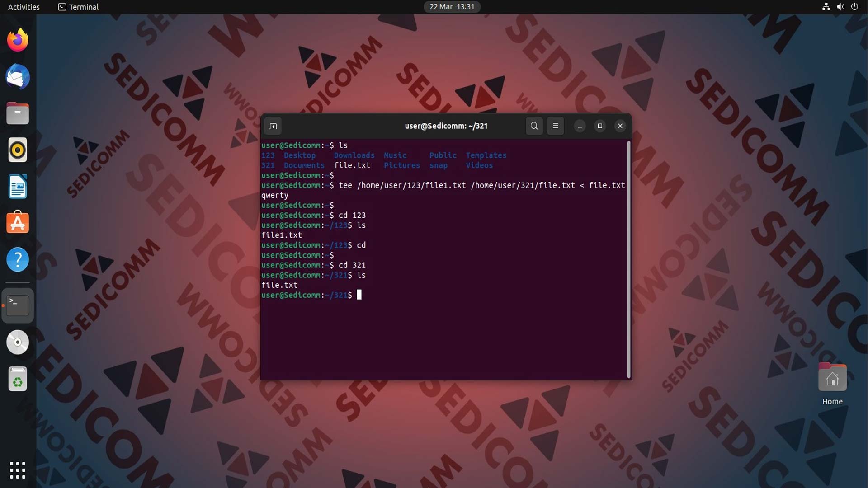The height and width of the screenshot is (488, 868).
Task: Maximize the terminal window
Action: pos(600,126)
